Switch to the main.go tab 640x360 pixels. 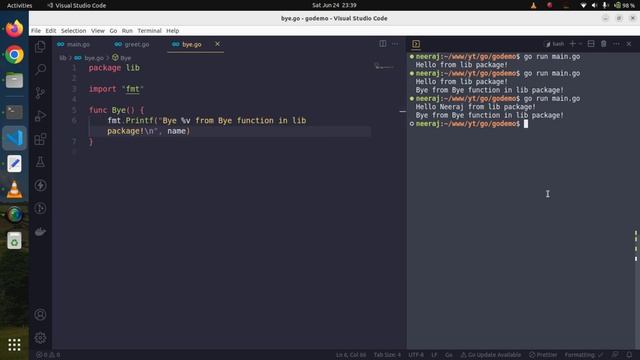pos(73,44)
